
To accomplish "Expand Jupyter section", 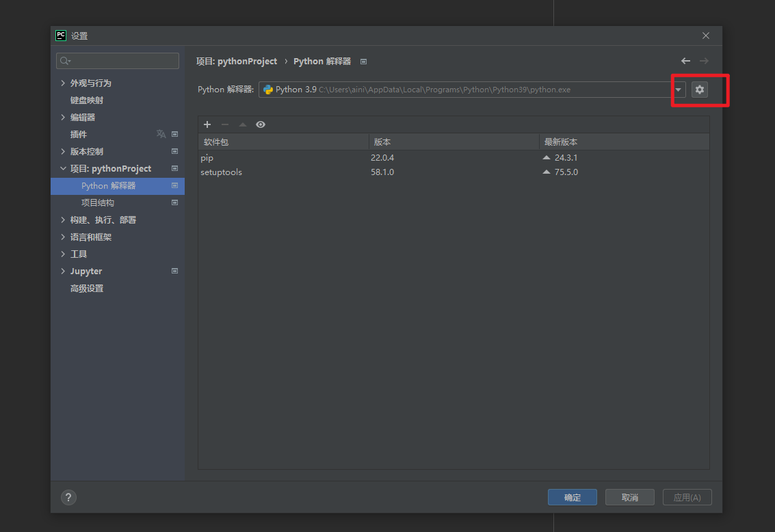I will pyautogui.click(x=63, y=271).
